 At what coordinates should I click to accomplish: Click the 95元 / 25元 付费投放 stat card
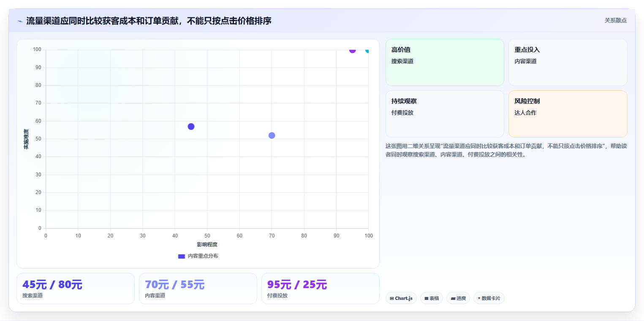click(321, 289)
